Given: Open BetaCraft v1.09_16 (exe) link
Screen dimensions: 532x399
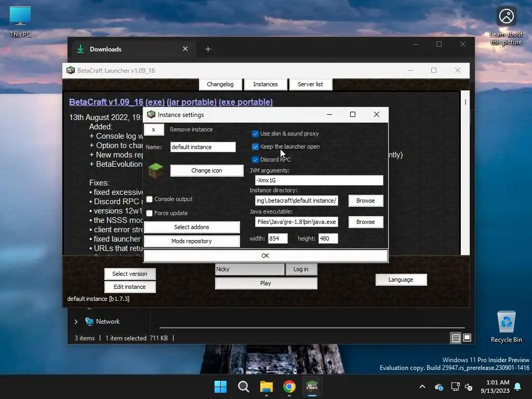Looking at the screenshot, I should (117, 102).
